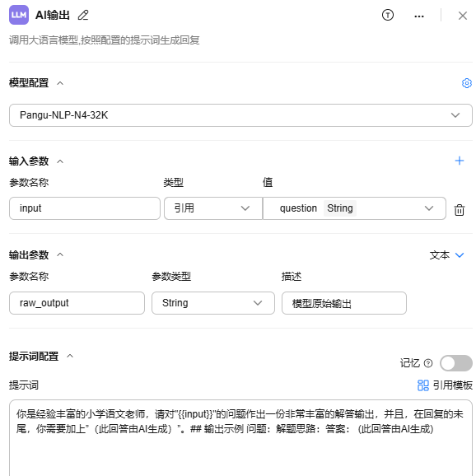Open the 引用 type dropdown

(213, 208)
